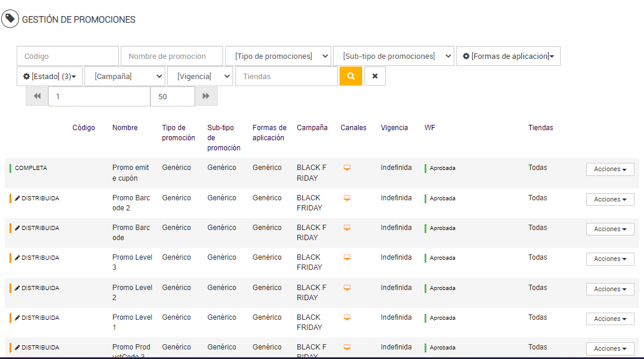
Task: Run search with the orange magnifier button
Action: (x=351, y=76)
